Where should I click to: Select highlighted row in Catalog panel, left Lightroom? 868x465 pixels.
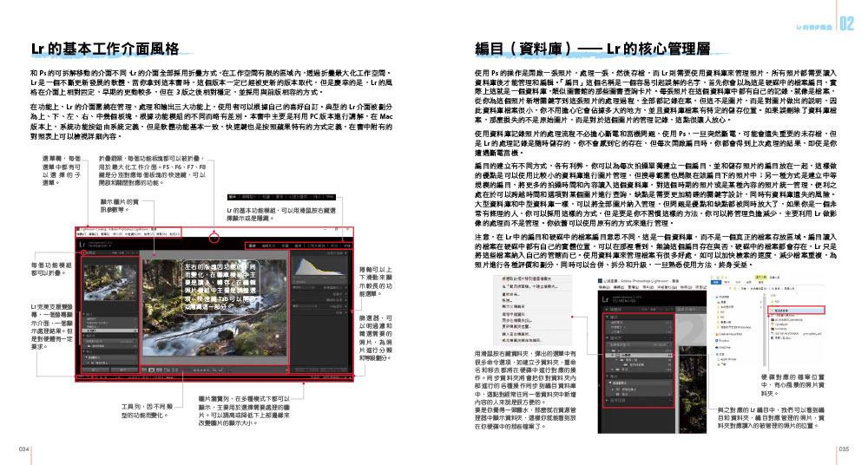[109, 331]
